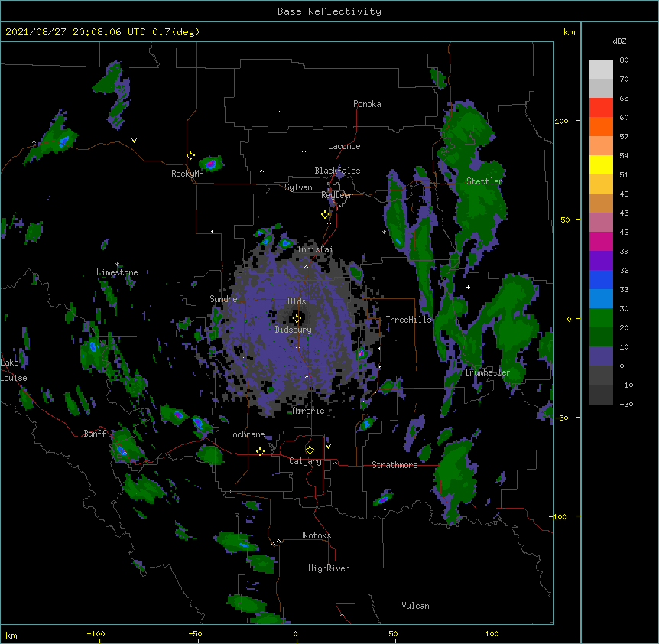The width and height of the screenshot is (659, 644).
Task: Choose the purple 39 dBZ legend swatch
Action: 601,260
